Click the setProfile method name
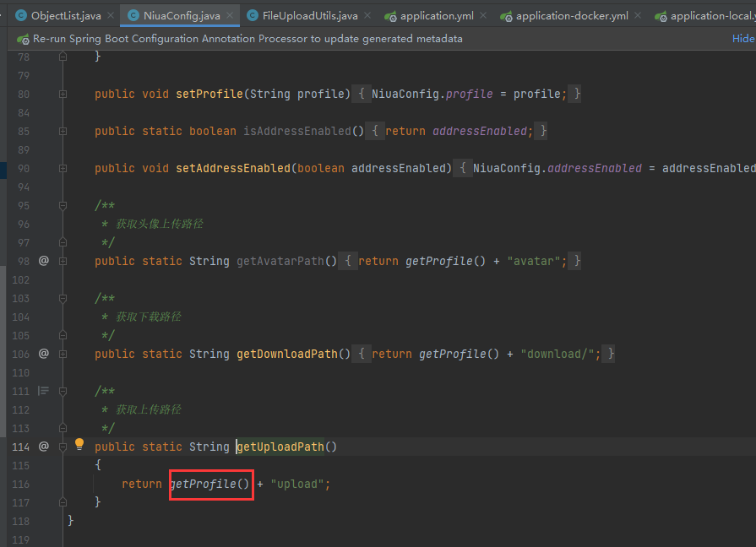This screenshot has width=756, height=547. coord(209,94)
